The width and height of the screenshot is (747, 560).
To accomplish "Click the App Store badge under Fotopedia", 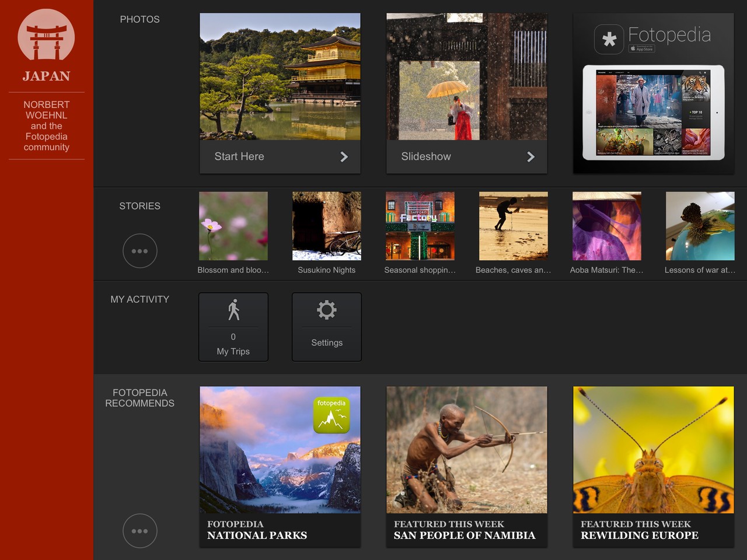I will (x=641, y=49).
